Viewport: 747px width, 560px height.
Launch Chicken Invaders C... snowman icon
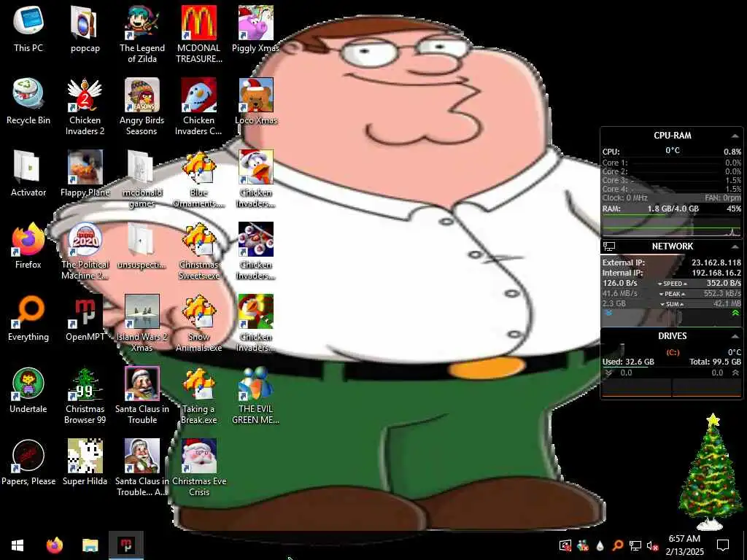pos(199,106)
